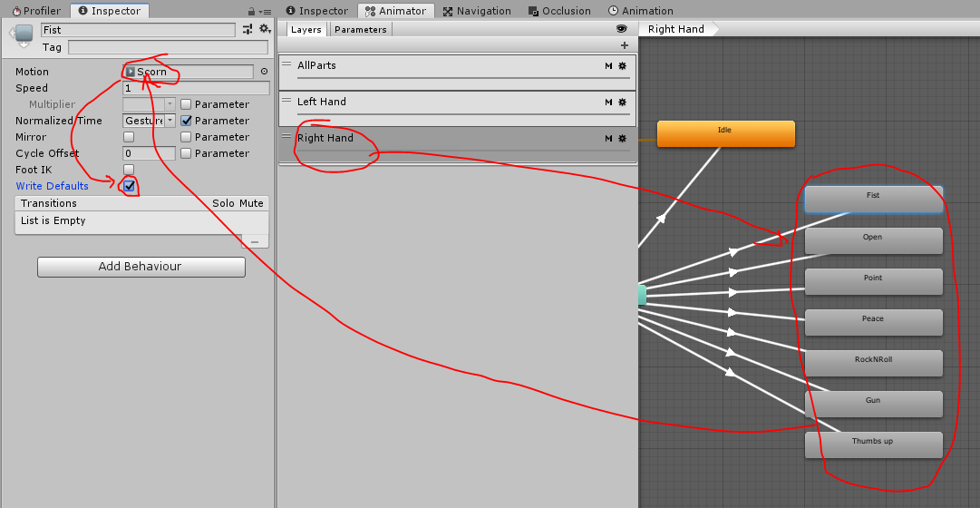Open the Navigation tab
This screenshot has height=508, width=980.
coord(478,11)
